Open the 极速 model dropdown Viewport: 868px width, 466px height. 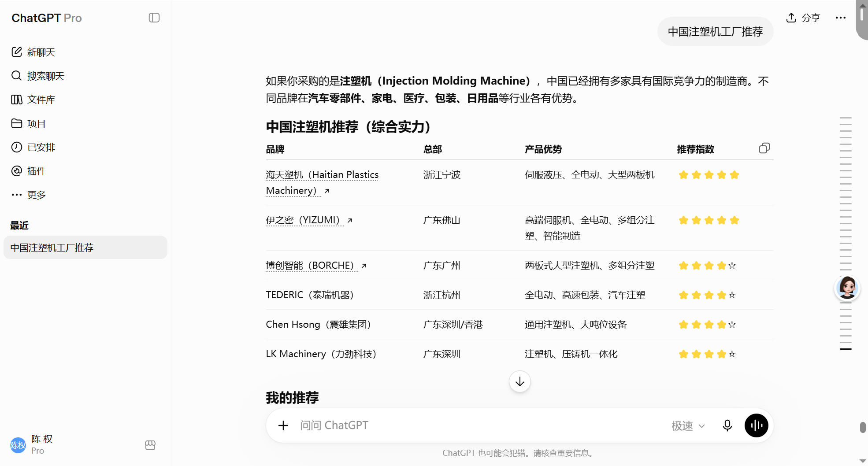pos(688,426)
